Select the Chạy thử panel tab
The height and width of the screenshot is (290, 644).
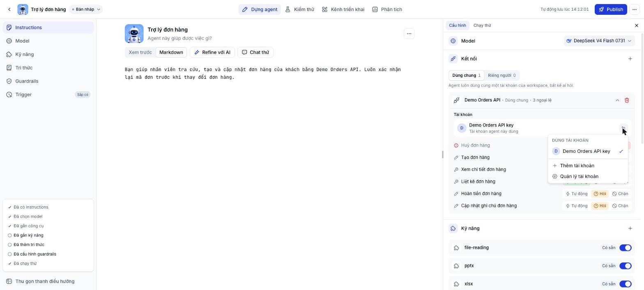482,25
